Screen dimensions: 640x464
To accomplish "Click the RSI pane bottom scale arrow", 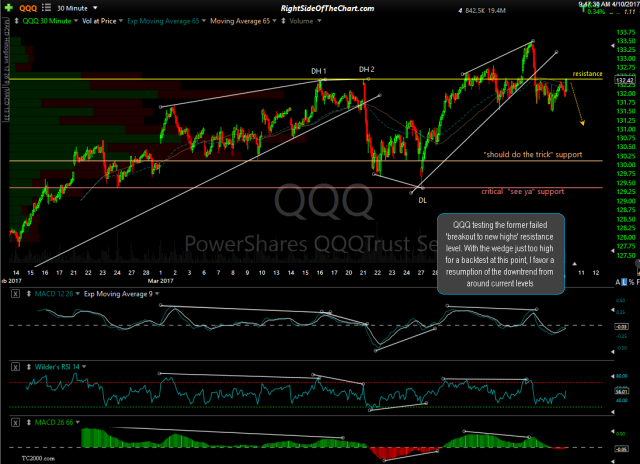I will [612, 412].
